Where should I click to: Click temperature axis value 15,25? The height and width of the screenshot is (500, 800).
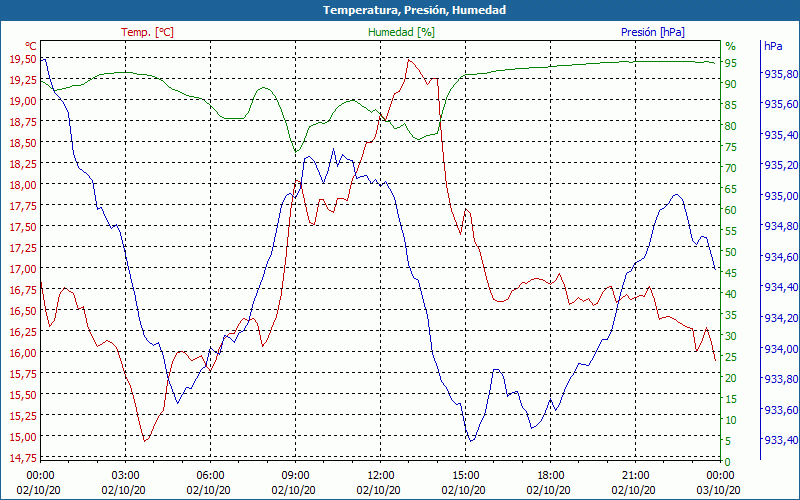[23, 416]
